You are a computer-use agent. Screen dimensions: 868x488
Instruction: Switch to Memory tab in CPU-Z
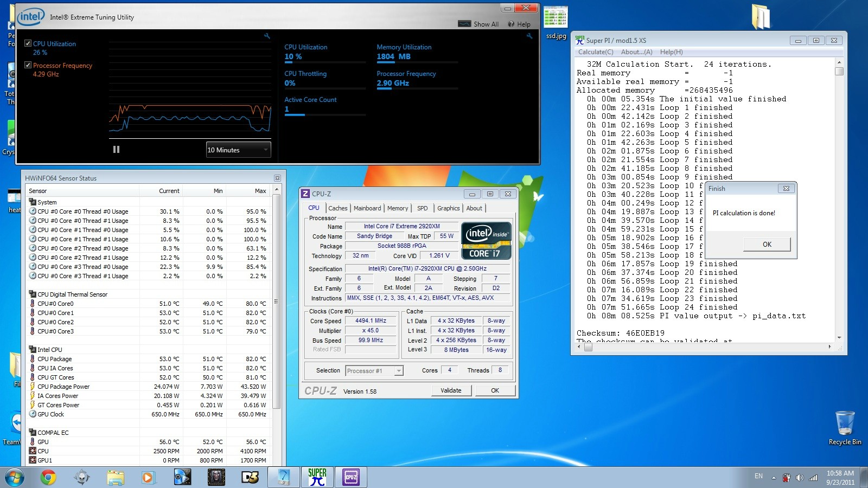398,208
